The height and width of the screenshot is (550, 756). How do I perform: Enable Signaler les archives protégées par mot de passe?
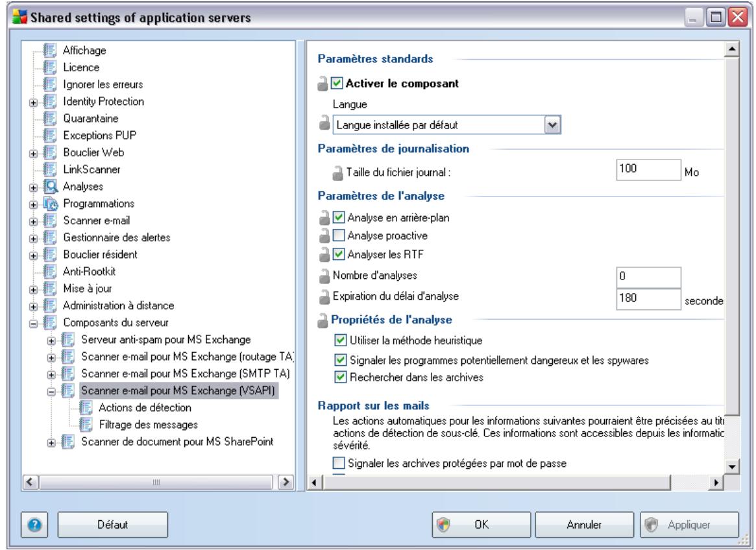click(339, 463)
